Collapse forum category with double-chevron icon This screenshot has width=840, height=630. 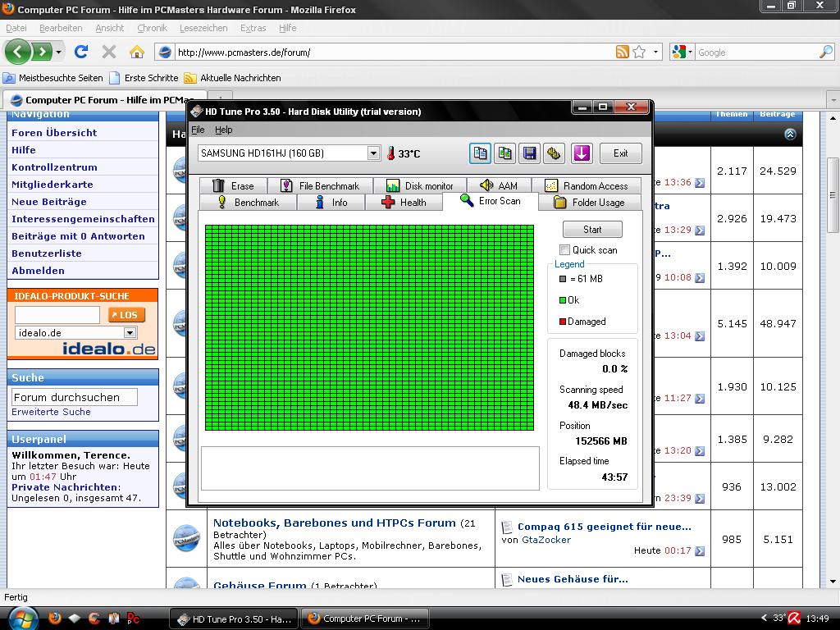point(790,134)
